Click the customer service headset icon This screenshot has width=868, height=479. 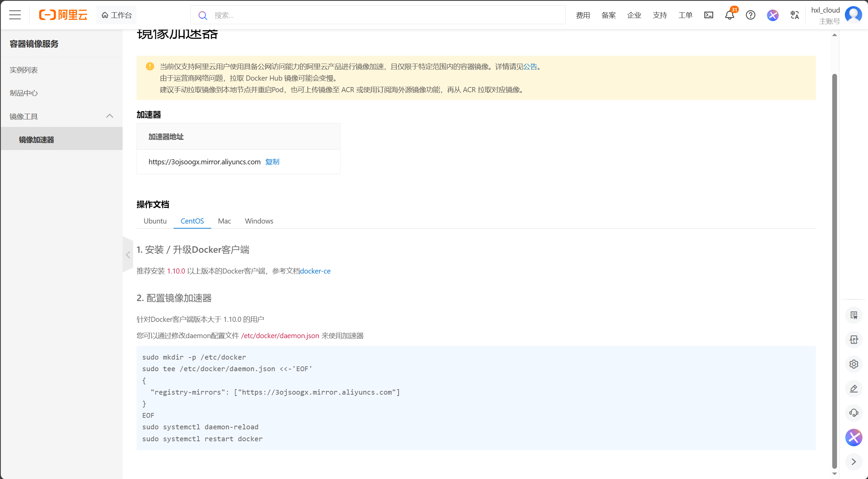point(853,413)
